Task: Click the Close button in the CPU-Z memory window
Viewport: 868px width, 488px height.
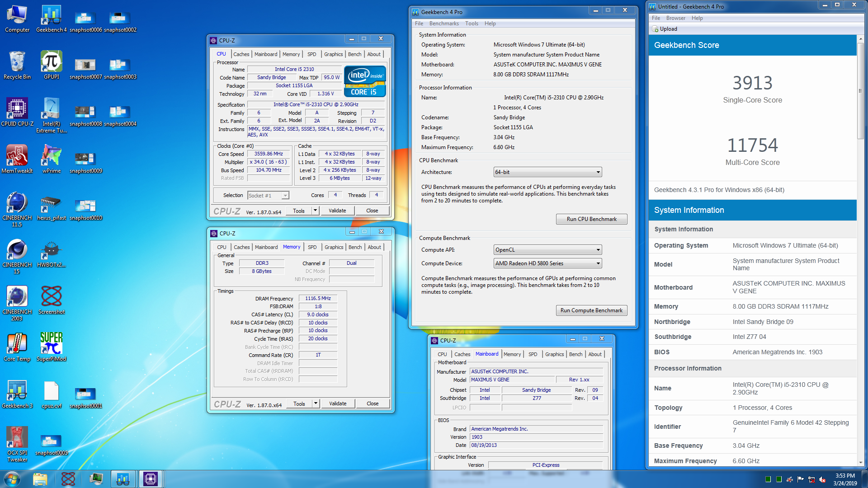Action: pos(373,404)
